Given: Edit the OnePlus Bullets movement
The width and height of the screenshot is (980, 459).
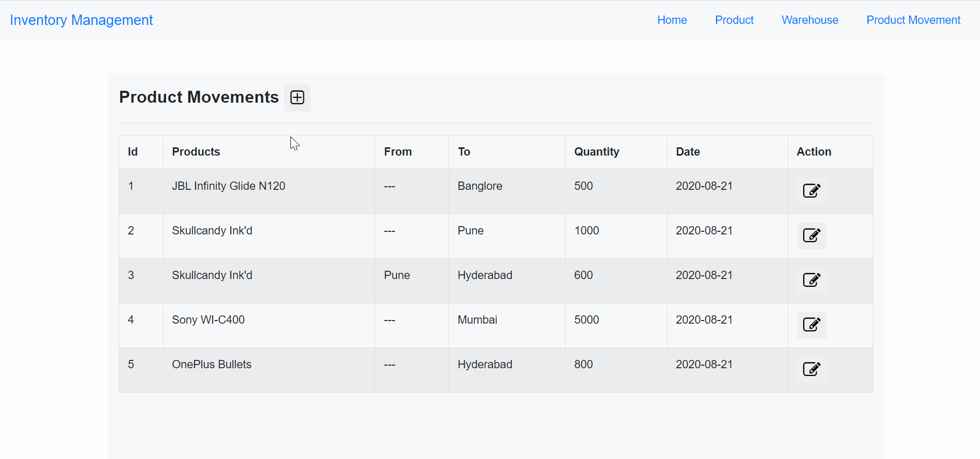Looking at the screenshot, I should 811,369.
